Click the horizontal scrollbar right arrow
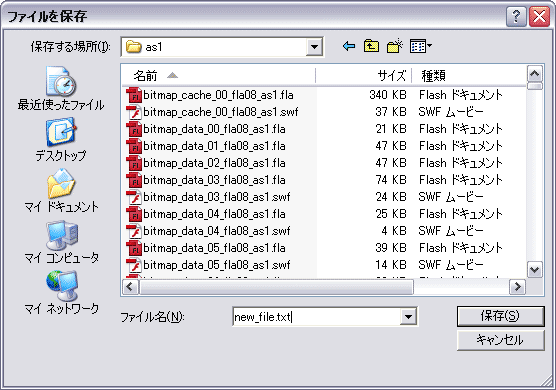Image resolution: width=556 pixels, height=390 pixels. click(517, 286)
